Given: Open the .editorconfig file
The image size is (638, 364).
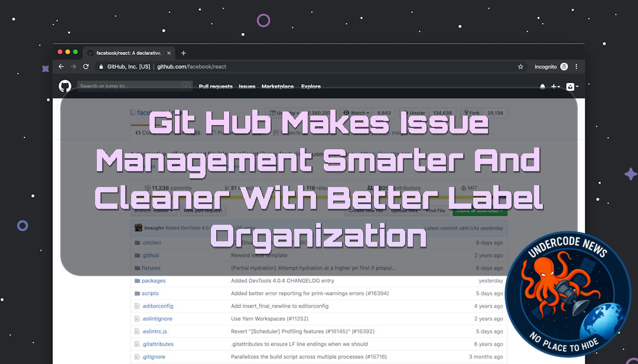Looking at the screenshot, I should (x=158, y=306).
